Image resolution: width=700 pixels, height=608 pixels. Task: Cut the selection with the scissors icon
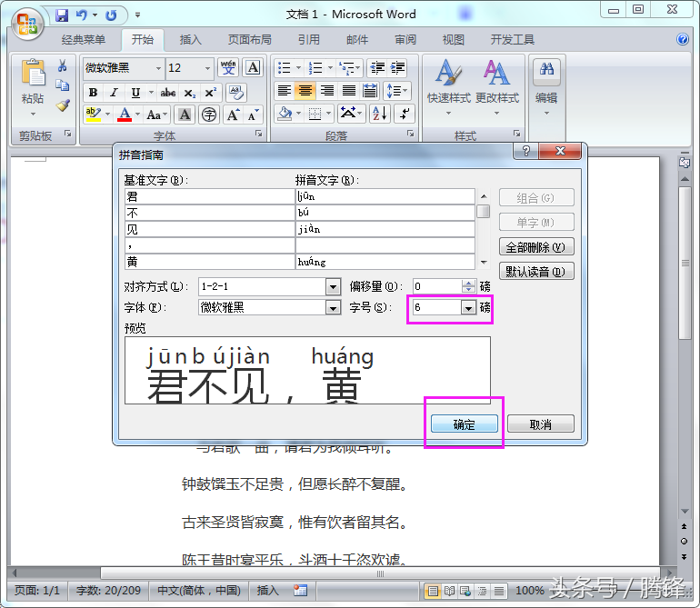[x=62, y=66]
